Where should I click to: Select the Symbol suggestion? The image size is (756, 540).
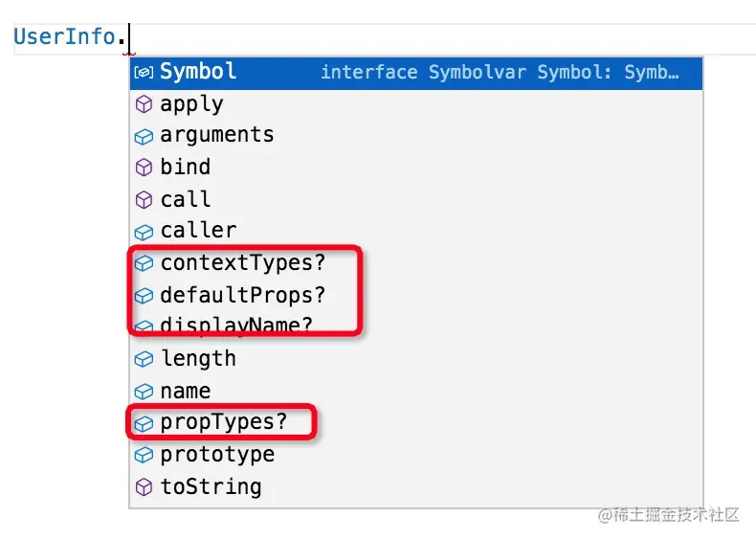point(416,73)
